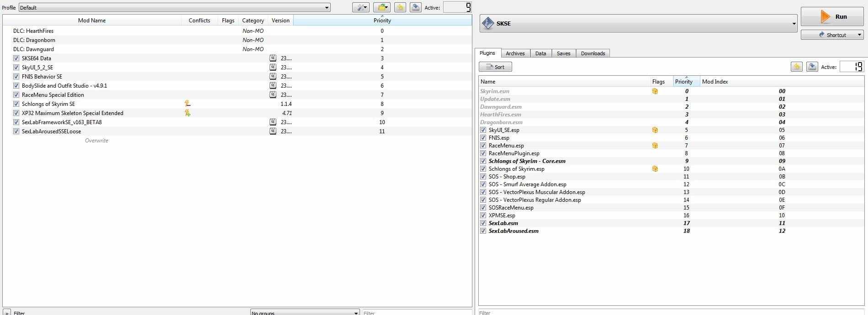
Task: Switch to the Downloads tab
Action: tap(593, 53)
